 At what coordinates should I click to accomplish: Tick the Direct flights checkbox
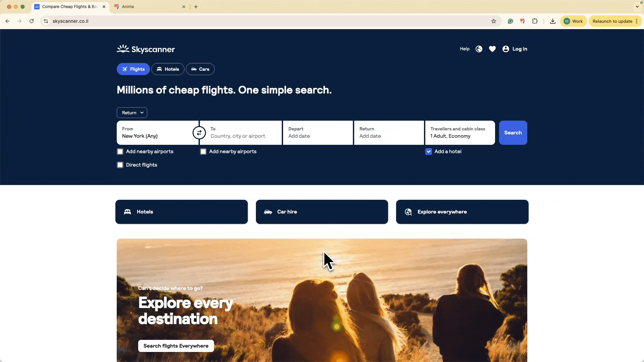click(x=120, y=165)
